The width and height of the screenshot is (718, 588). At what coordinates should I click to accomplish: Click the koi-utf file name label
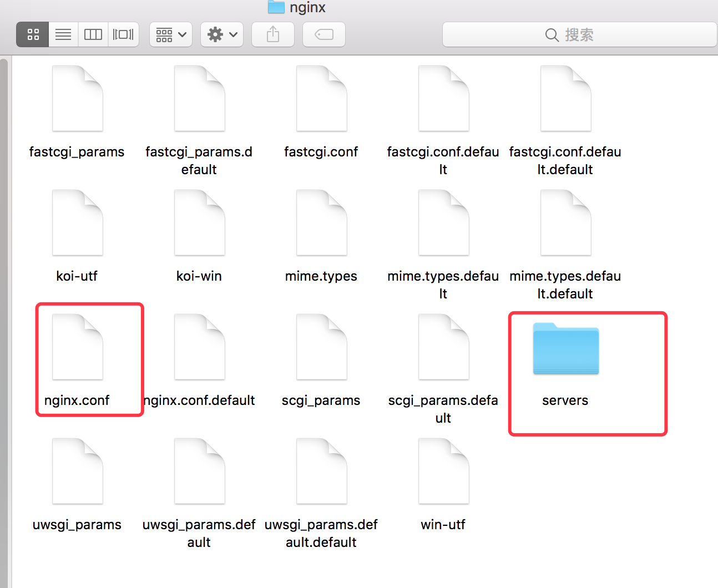[x=77, y=276]
